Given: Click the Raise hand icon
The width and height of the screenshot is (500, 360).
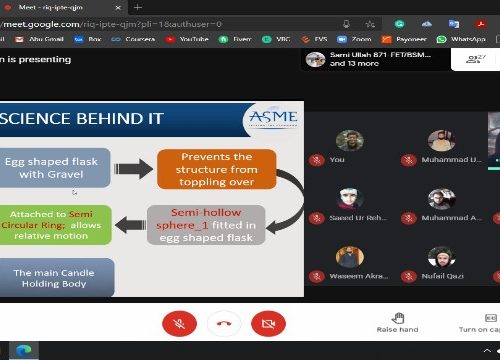Looking at the screenshot, I should click(398, 318).
